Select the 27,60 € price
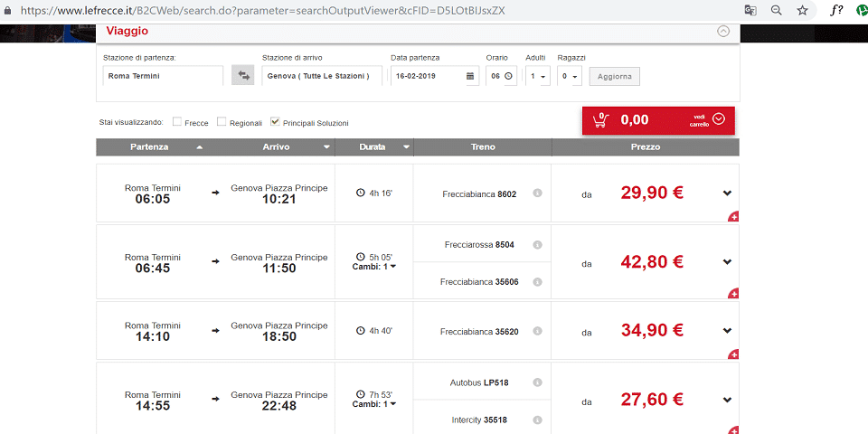Viewport: 868px width, 434px height. coord(652,399)
